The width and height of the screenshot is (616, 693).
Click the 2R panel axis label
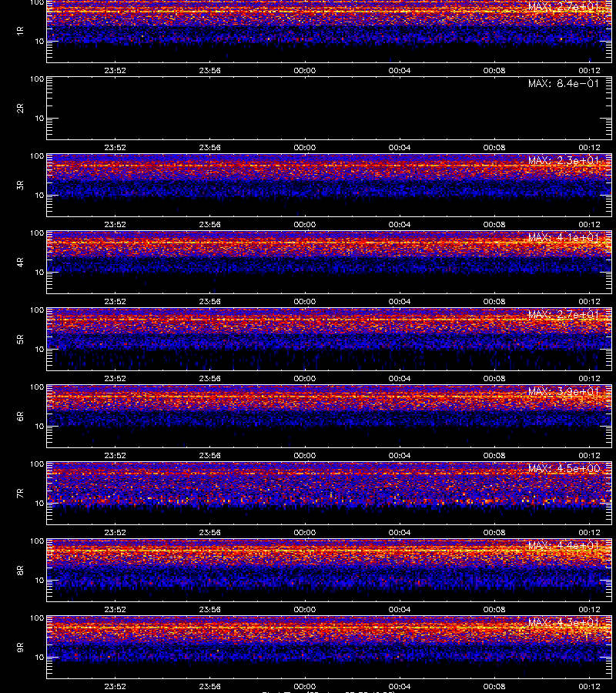[20, 109]
